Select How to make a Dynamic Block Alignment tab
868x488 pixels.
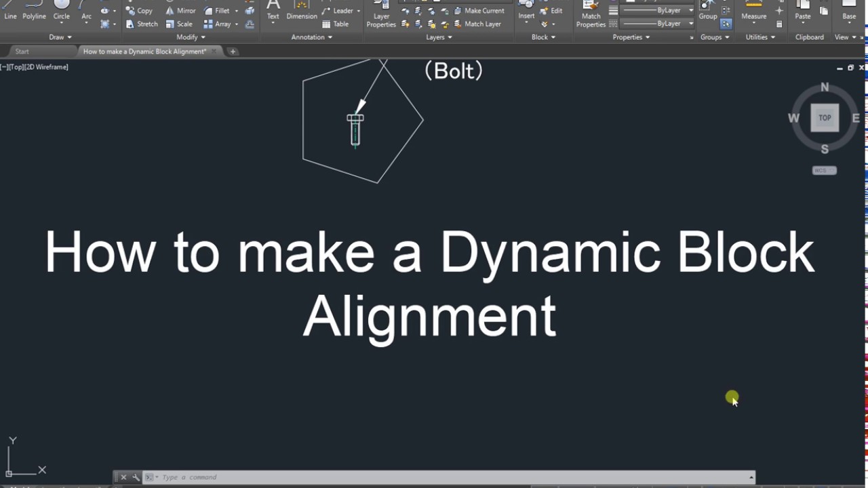tap(144, 52)
